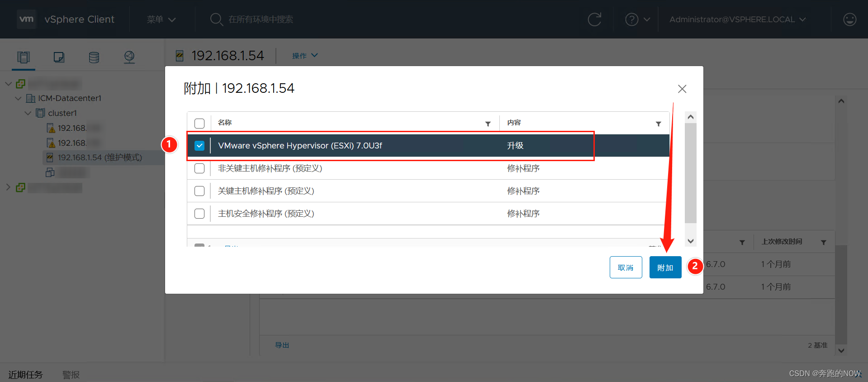868x382 pixels.
Task: Click 主机安全修补程序 (预定义) row text
Action: point(266,214)
